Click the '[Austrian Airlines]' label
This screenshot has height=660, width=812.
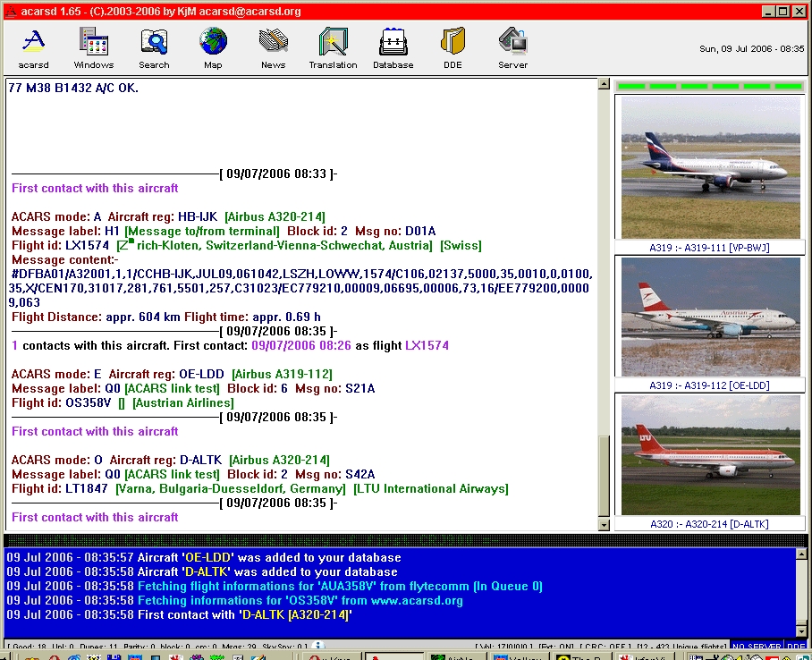(182, 403)
